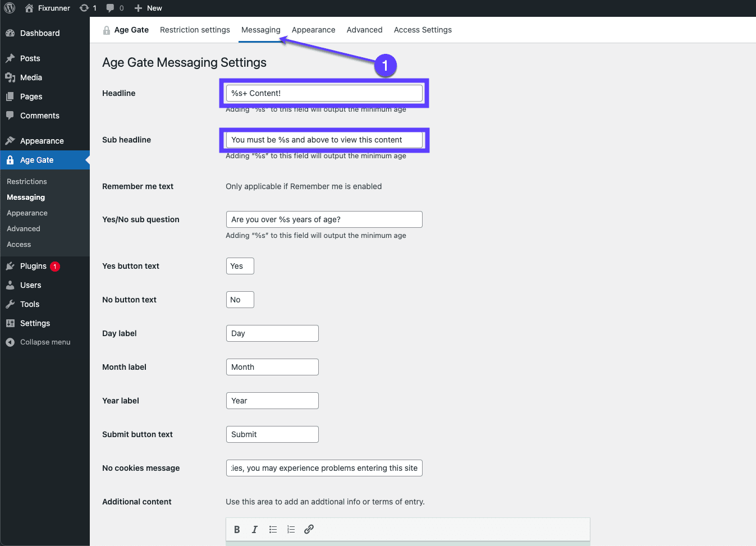Click the plus New content icon
The width and height of the screenshot is (756, 546).
[138, 8]
